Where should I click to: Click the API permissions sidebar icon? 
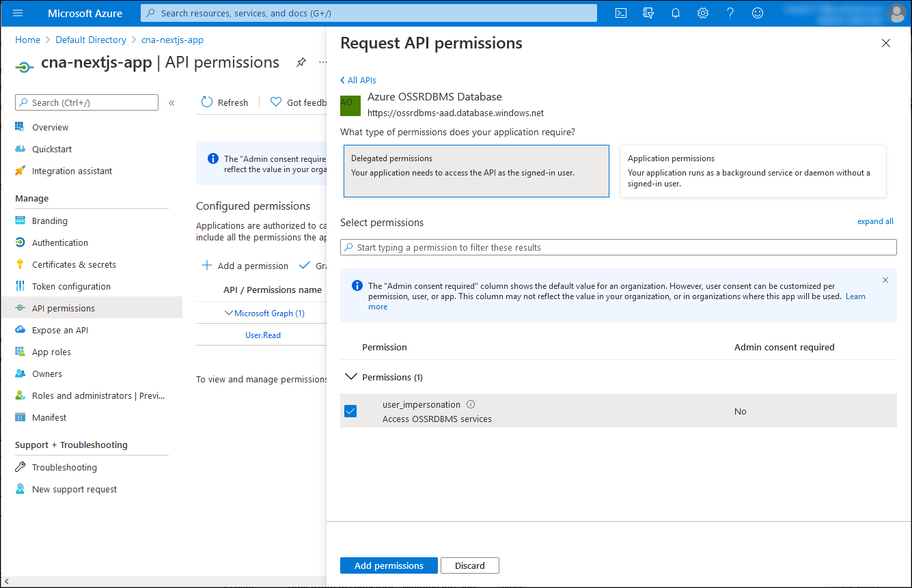coord(20,308)
